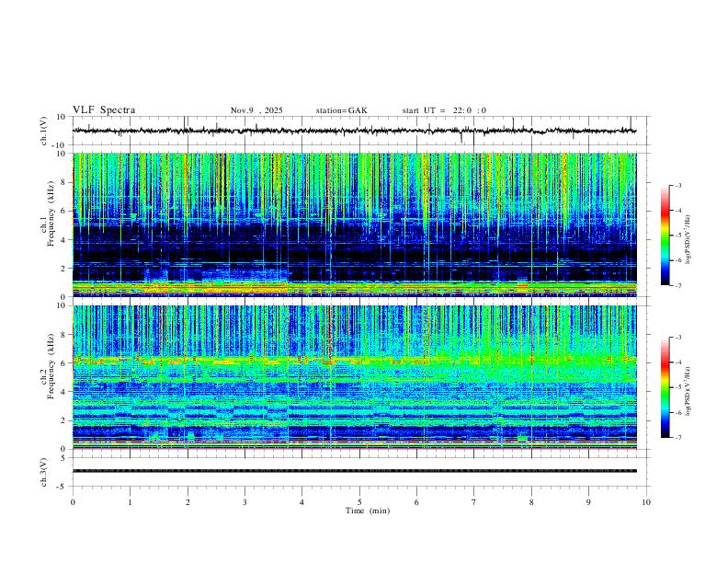The height and width of the screenshot is (563, 728).
Task: Click the ch.1 'Frequency (kHz)' axis label
Action: 51,214
